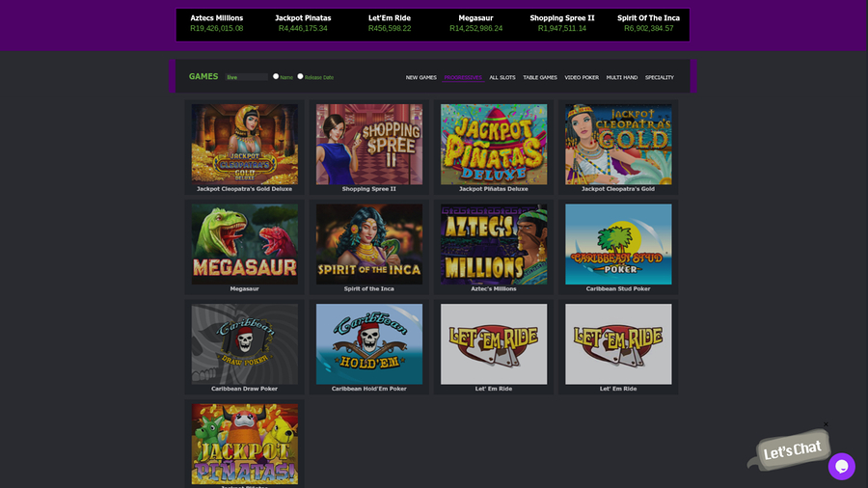Viewport: 868px width, 488px height.
Task: Select the Name sort radio button
Action: pyautogui.click(x=276, y=76)
